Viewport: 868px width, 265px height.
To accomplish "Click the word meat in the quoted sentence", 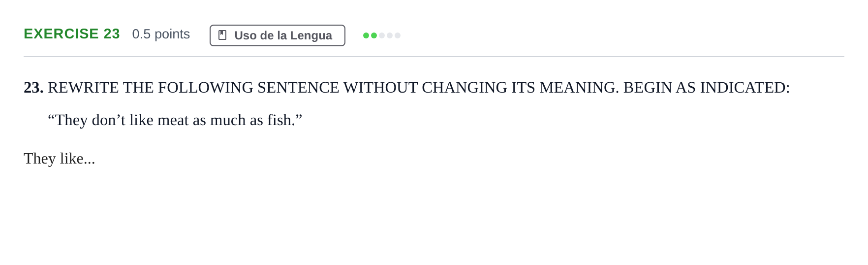I will tap(173, 120).
